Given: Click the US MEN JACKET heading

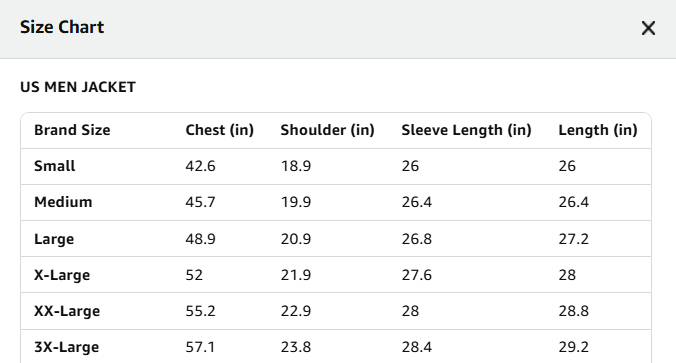Looking at the screenshot, I should (x=78, y=87).
